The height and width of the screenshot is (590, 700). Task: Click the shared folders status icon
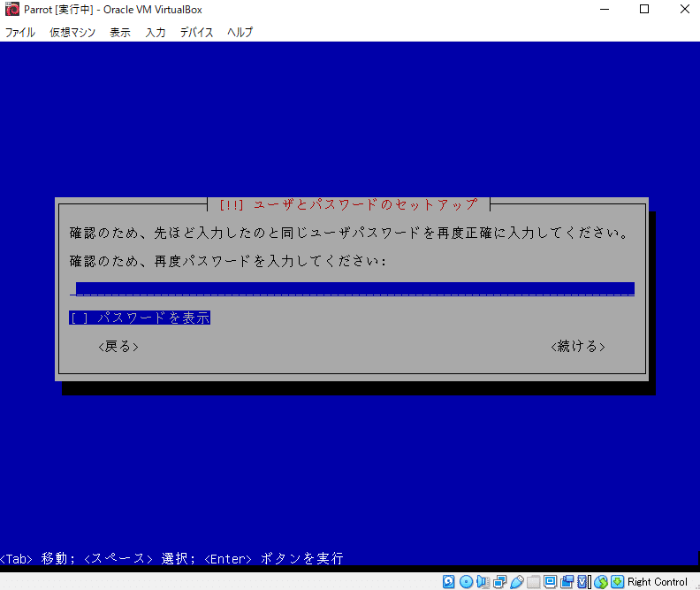pyautogui.click(x=533, y=581)
